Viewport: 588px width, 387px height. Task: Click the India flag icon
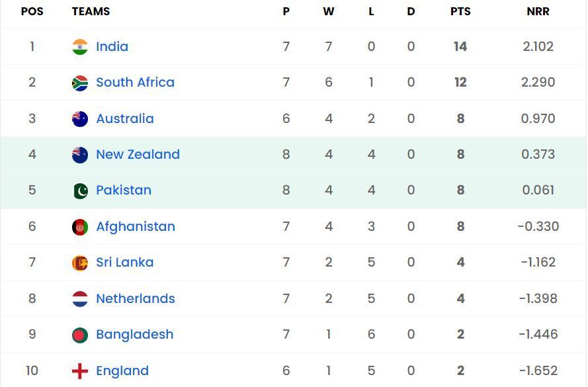tap(79, 46)
